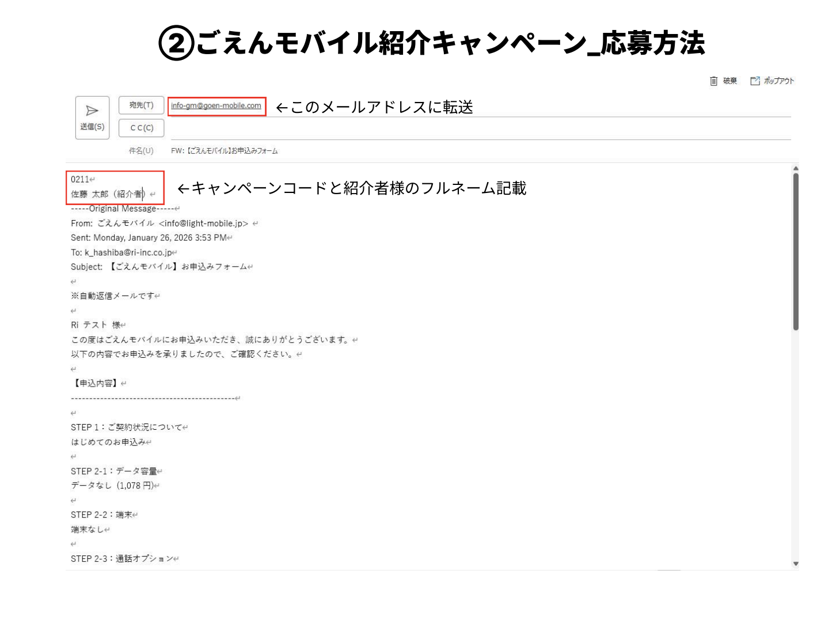Viewport: 840px width, 617px height.
Task: Click the trash can 破棄 icon
Action: coord(714,81)
